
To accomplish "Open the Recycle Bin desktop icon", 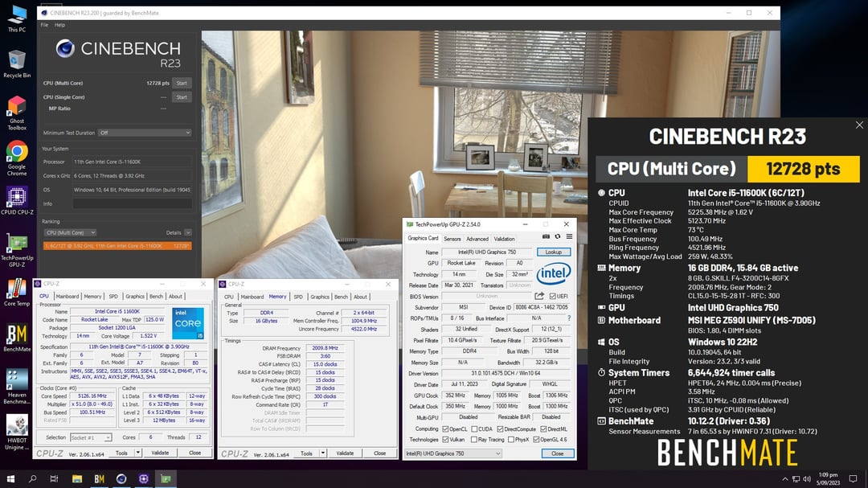I will point(17,64).
